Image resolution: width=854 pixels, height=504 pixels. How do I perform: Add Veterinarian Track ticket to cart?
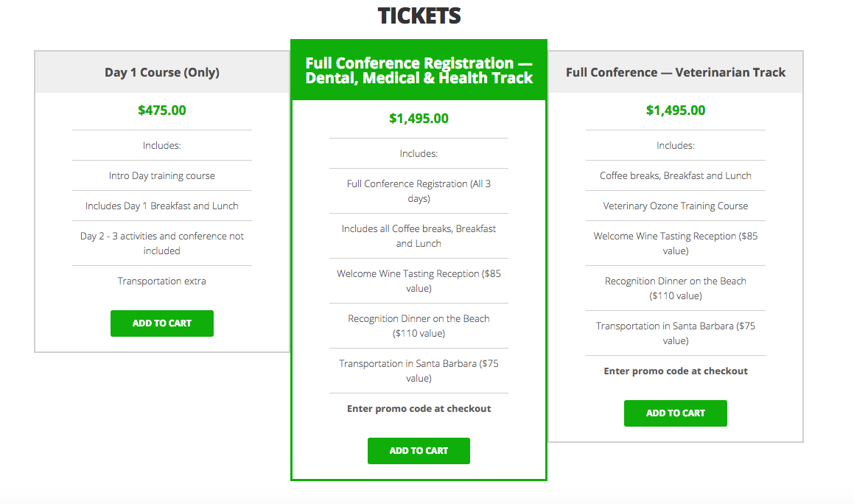pyautogui.click(x=676, y=413)
